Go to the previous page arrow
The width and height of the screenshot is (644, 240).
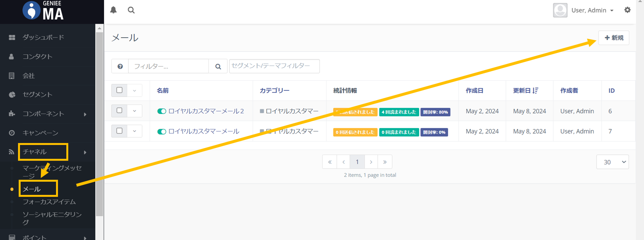tap(344, 162)
